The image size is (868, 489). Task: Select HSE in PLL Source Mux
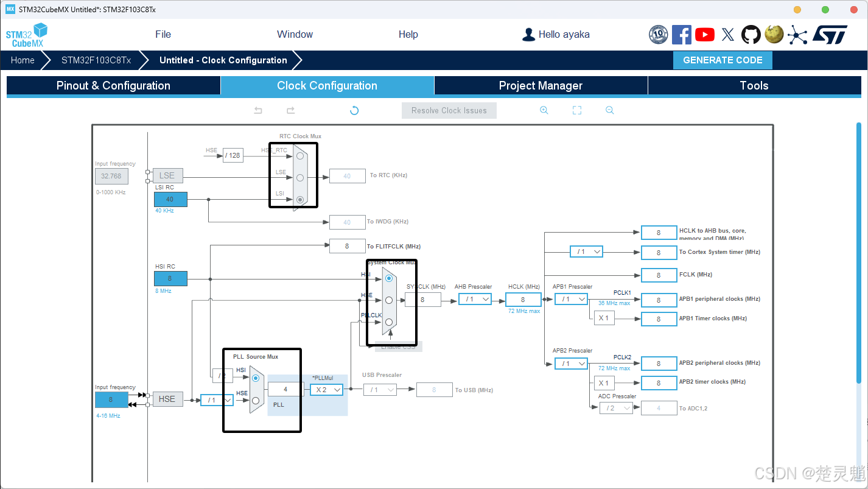pos(256,401)
